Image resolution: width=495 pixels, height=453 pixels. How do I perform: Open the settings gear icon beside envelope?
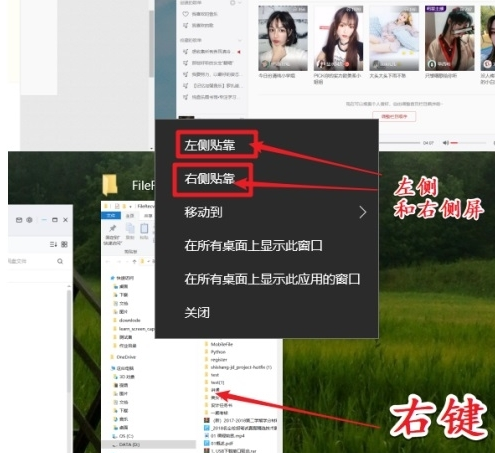pos(29,220)
